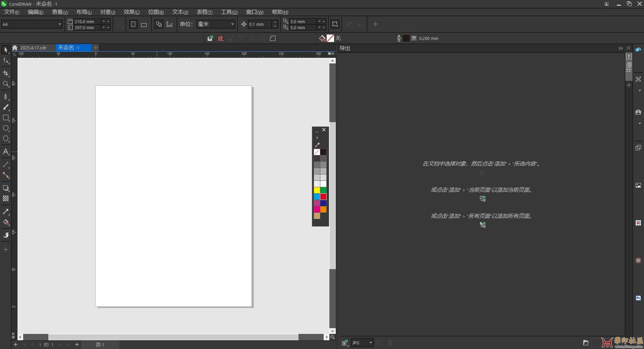Open the 工具 menu
644x349 pixels.
click(x=229, y=12)
